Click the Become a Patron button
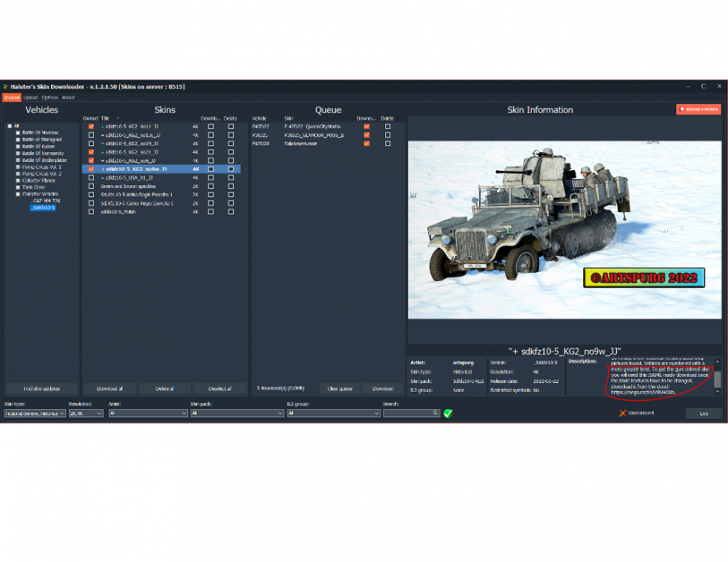Viewport: 728px width, 562px height. click(698, 109)
